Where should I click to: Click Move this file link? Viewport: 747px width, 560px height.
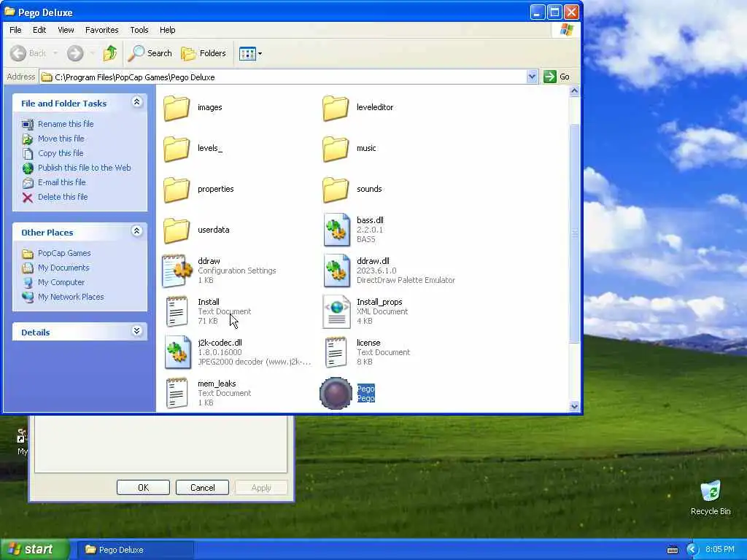(61, 139)
